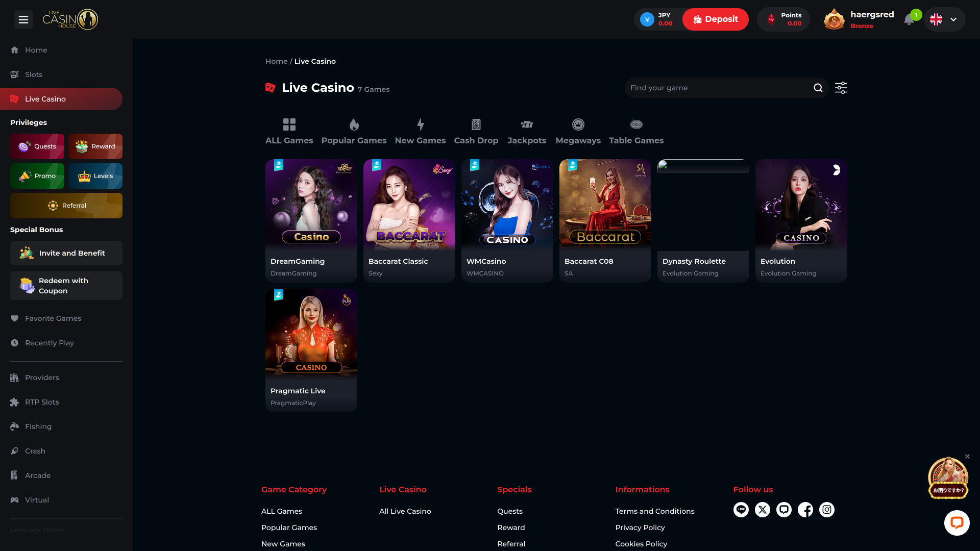Click the LINE social icon
Image resolution: width=980 pixels, height=551 pixels.
[741, 509]
